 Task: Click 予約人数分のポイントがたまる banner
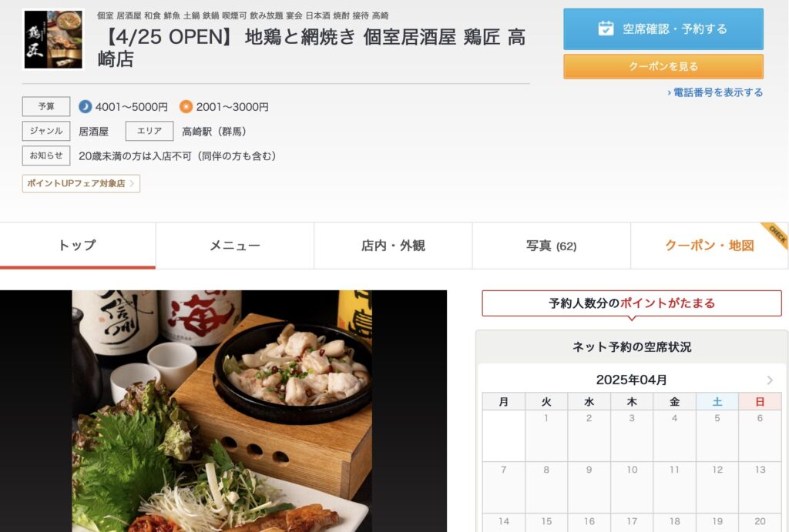coord(632,303)
